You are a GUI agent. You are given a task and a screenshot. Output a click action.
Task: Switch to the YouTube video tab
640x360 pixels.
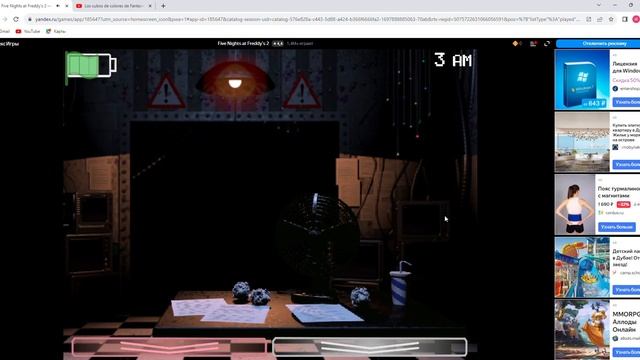click(113, 6)
